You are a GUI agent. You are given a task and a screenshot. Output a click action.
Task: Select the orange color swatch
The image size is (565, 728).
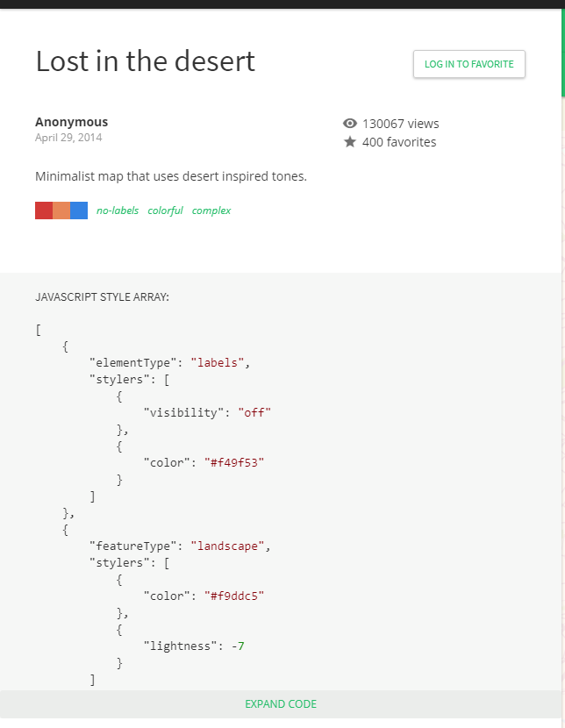coord(61,211)
